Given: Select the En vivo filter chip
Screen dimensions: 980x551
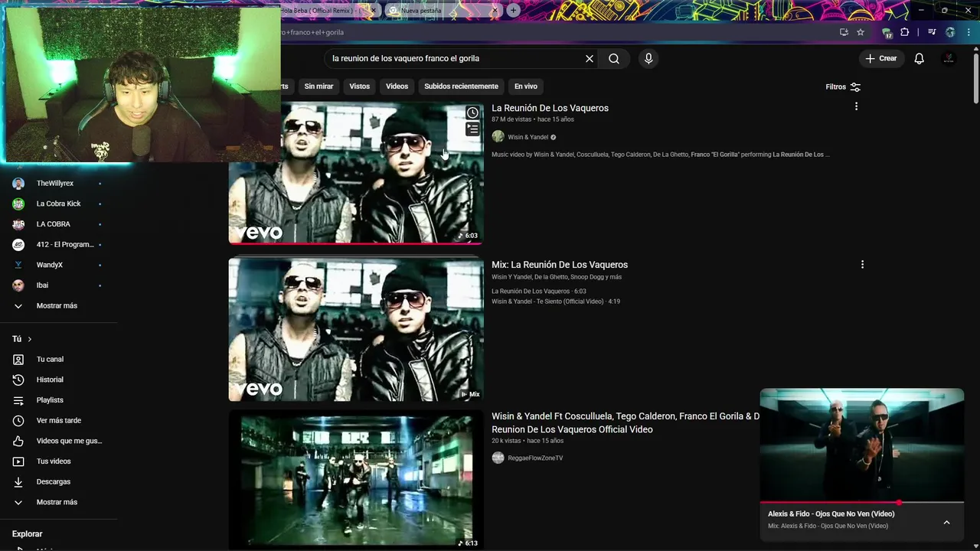Looking at the screenshot, I should click(525, 86).
